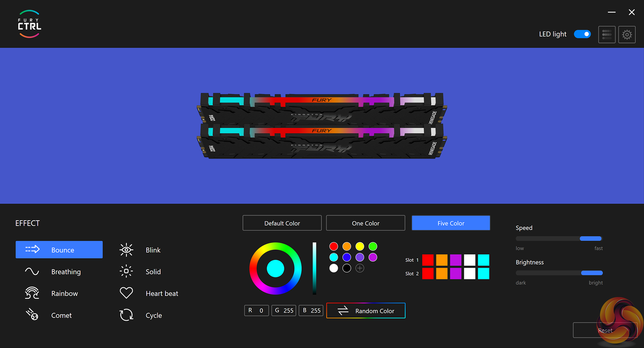Choose the Cycle arrows icon
This screenshot has height=348, width=644.
click(126, 315)
